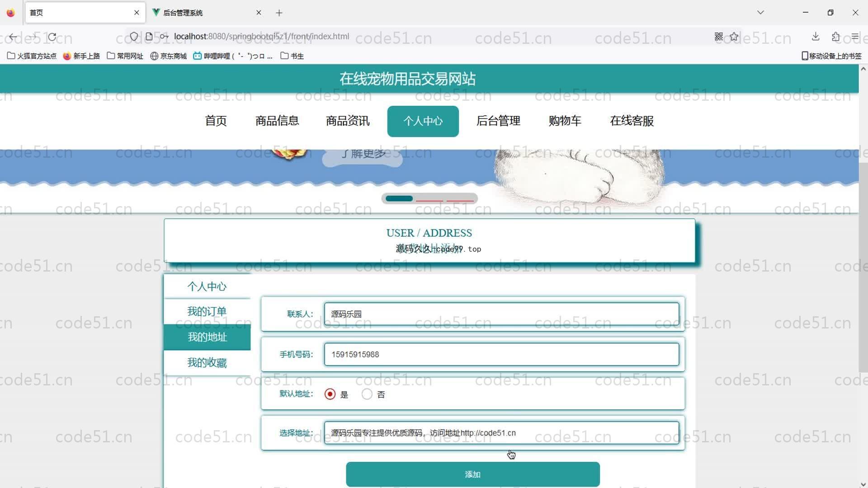The height and width of the screenshot is (488, 868).
Task: Click the 在线宠物用品交易网站 site title
Action: point(407,79)
